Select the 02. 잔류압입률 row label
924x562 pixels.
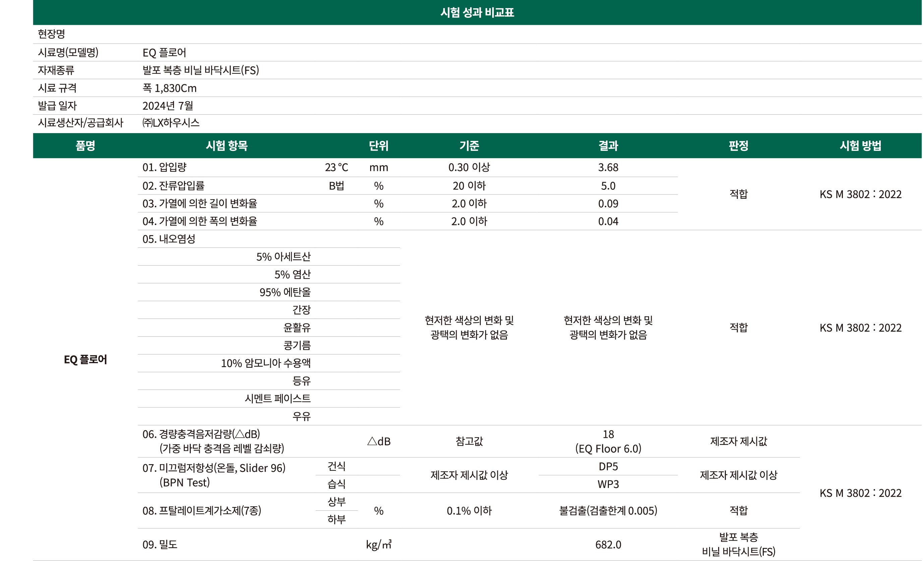(x=173, y=186)
